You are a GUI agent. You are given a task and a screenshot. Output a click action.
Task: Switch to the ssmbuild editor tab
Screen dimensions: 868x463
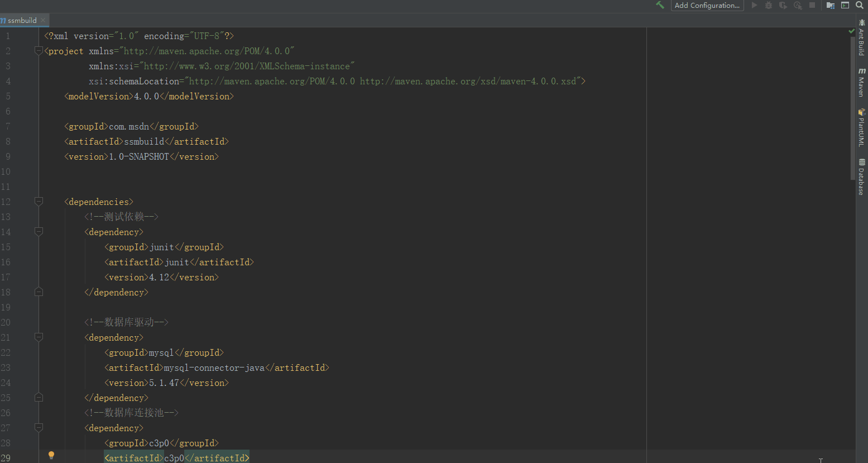[x=22, y=20]
